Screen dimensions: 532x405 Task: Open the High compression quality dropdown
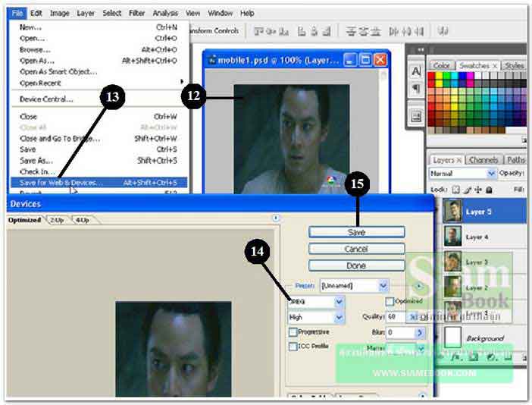(x=316, y=317)
